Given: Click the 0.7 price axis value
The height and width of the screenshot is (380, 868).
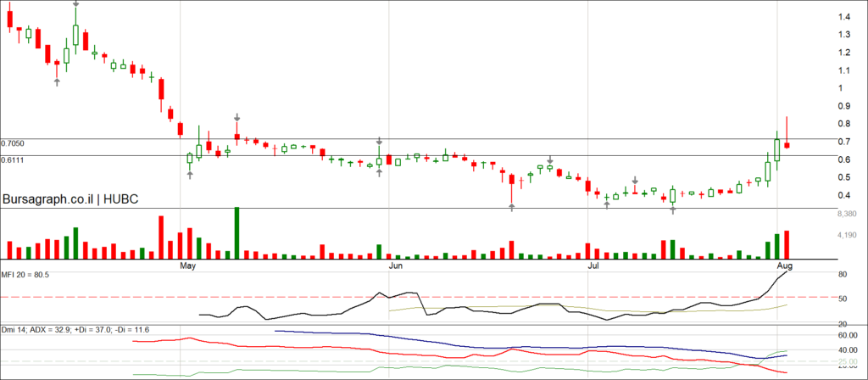Looking at the screenshot, I should pos(844,142).
